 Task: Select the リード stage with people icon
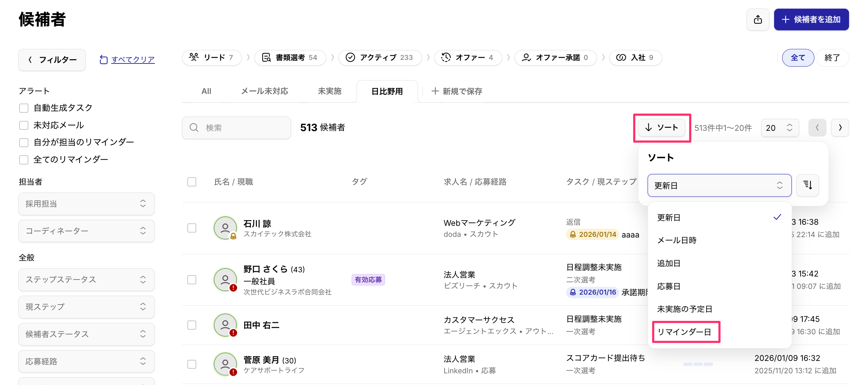[x=211, y=57]
